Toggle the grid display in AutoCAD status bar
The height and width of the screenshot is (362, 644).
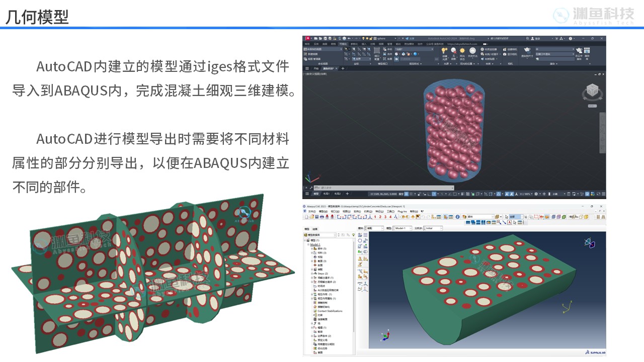tap(407, 194)
